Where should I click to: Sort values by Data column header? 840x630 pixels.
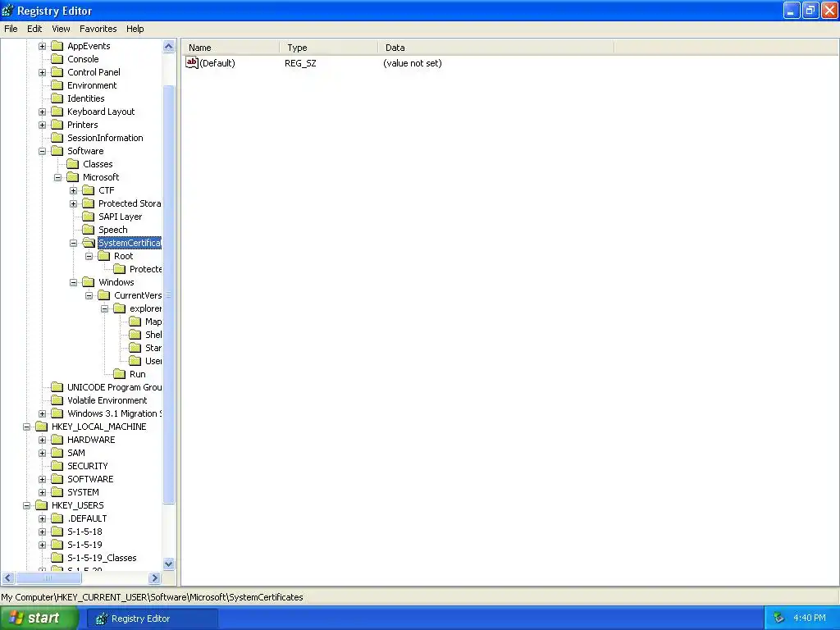point(496,48)
